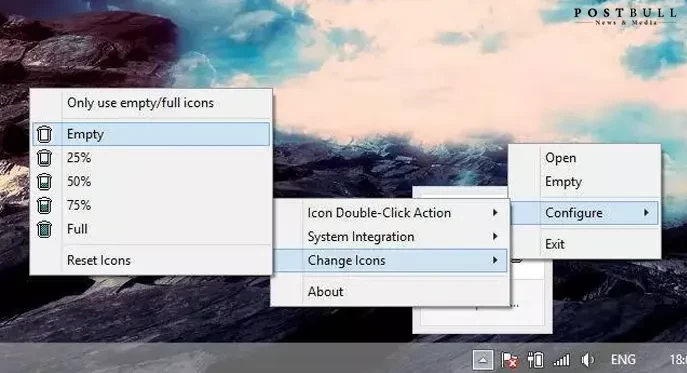
Task: Select System Integration menu entry
Action: 361,236
